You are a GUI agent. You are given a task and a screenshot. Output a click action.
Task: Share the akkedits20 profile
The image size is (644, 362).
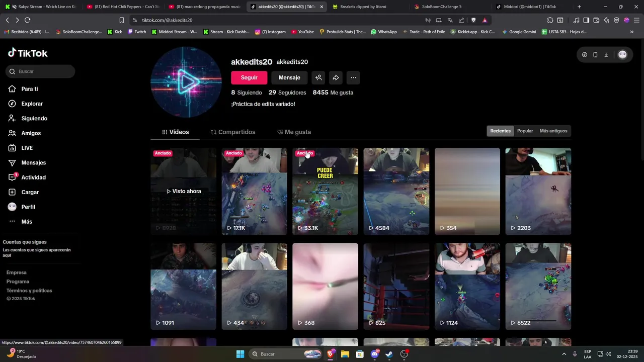click(x=336, y=77)
